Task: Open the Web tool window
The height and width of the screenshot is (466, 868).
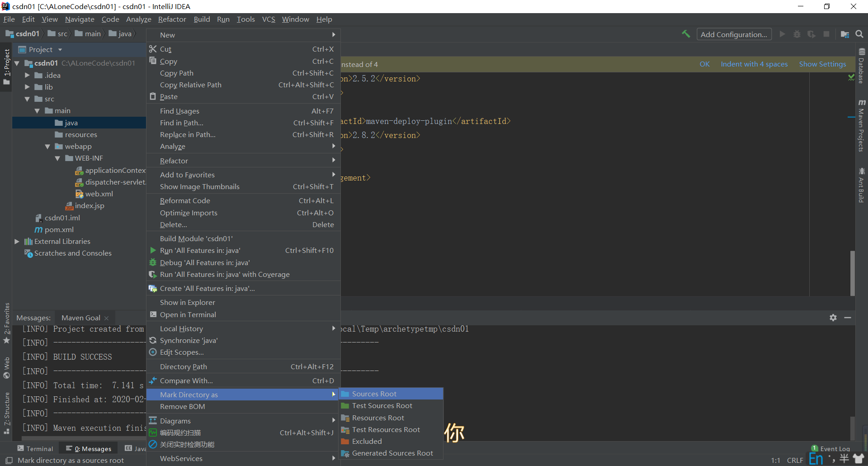Action: point(6,368)
